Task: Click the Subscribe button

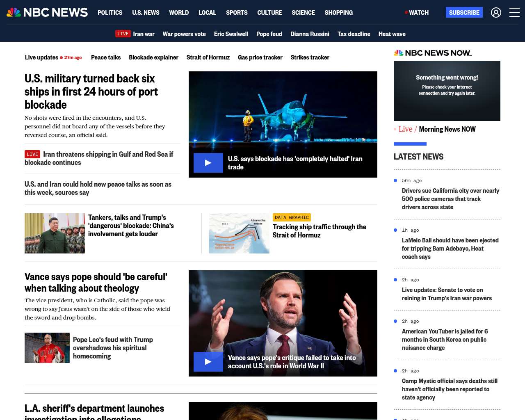Action: tap(464, 12)
